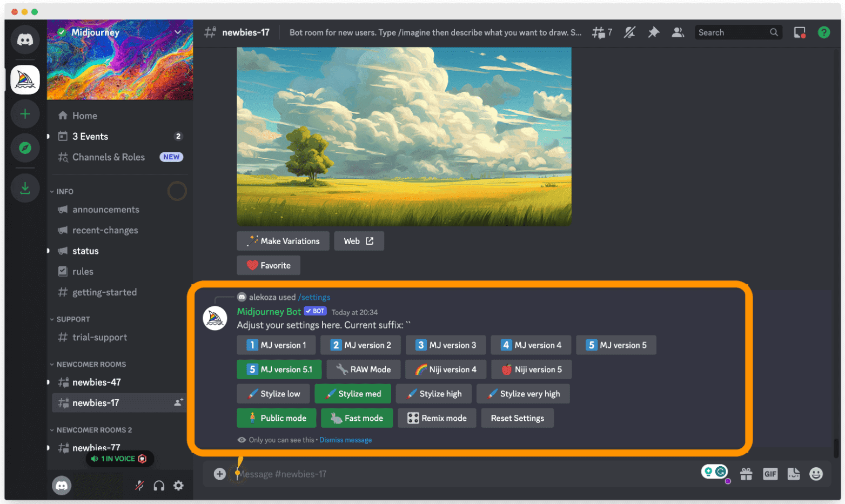The width and height of the screenshot is (845, 504).
Task: Open Explore Discoverable Servers compass icon
Action: point(25,147)
